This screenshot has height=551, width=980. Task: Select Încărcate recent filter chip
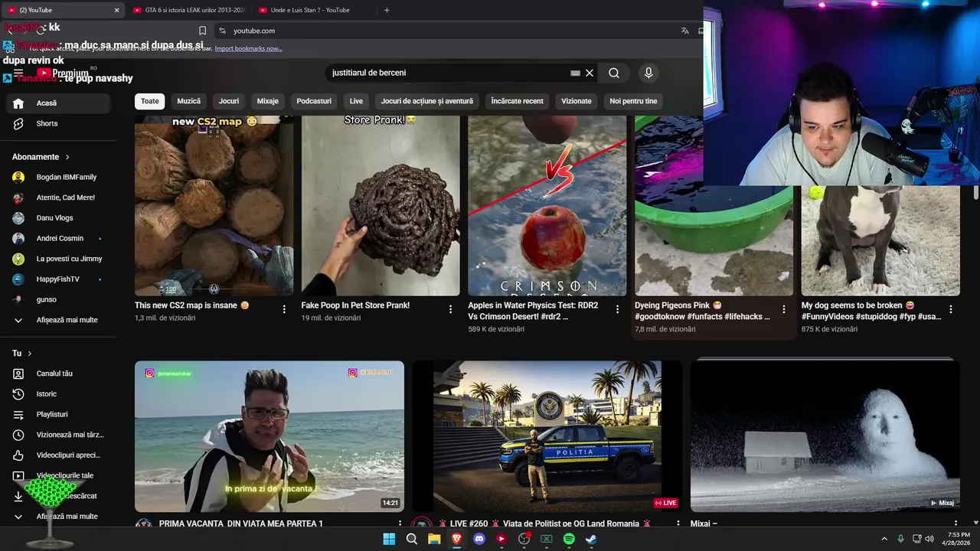pyautogui.click(x=518, y=101)
